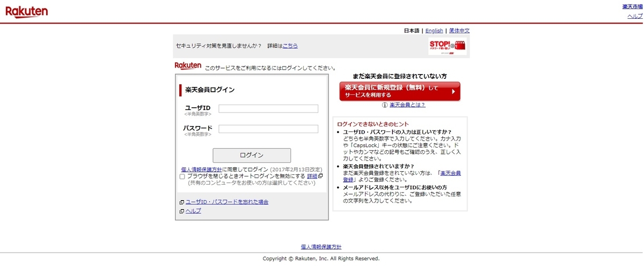This screenshot has height=279, width=644.
Task: Focus the パスワード input field
Action: tap(268, 129)
